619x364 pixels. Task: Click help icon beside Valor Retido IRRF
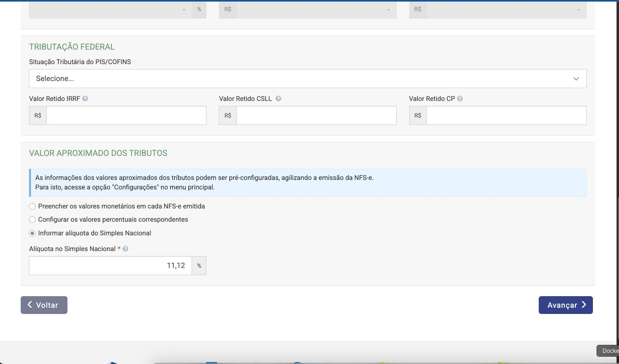(85, 99)
